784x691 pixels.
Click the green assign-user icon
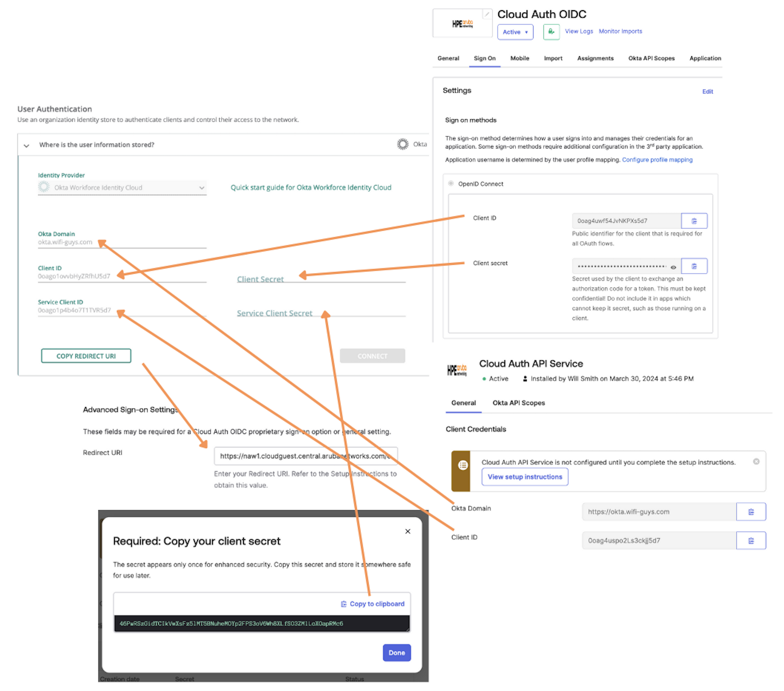coord(551,32)
